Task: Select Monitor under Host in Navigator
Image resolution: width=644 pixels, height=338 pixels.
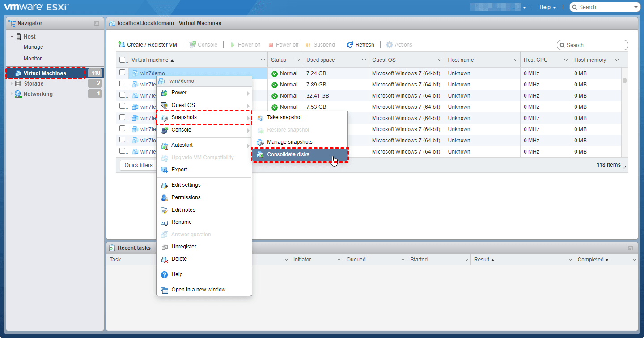Action: click(33, 59)
